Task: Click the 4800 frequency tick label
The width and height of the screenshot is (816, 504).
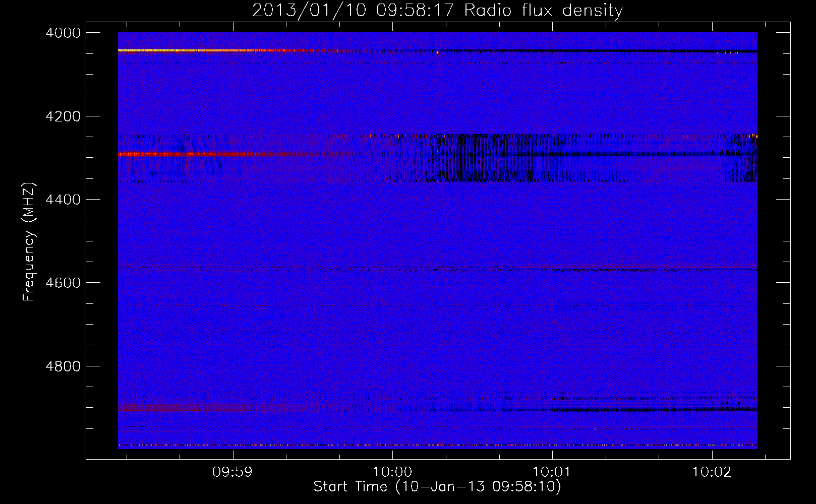Action: point(63,366)
